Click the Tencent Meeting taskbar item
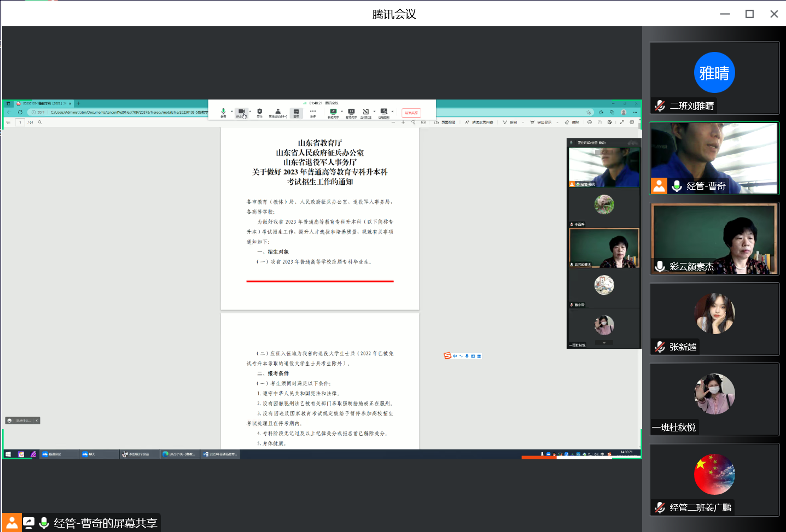Screen dimensions: 786x532 click(59, 454)
